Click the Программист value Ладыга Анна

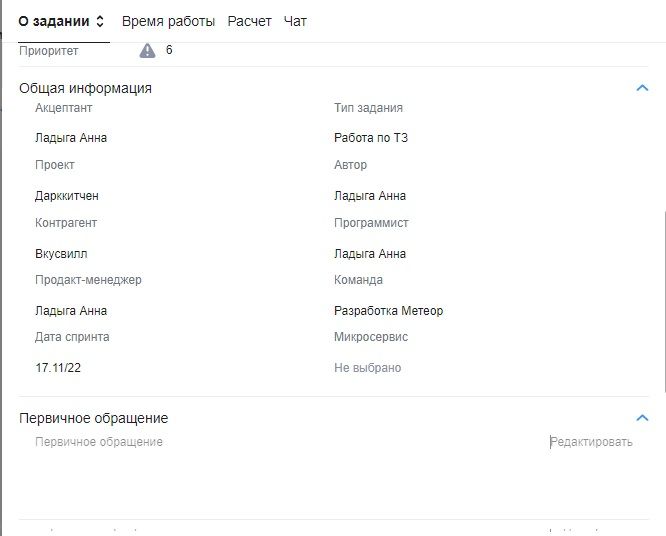(370, 254)
